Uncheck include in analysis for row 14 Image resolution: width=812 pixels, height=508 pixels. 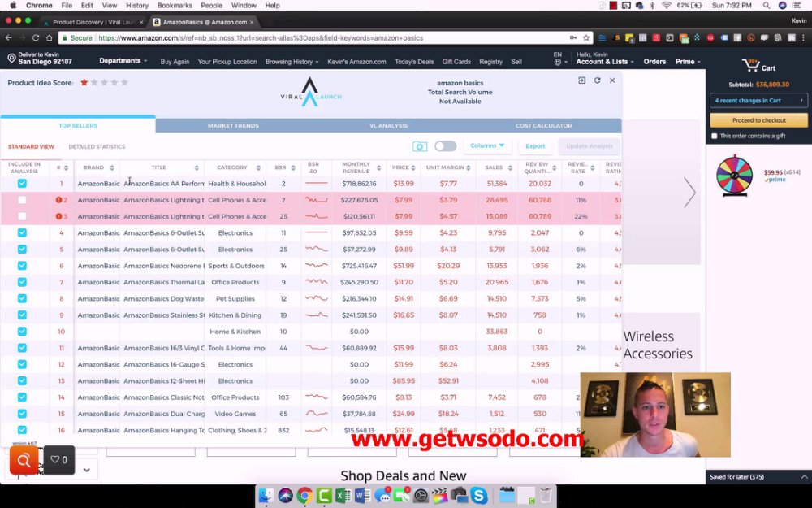pos(22,397)
